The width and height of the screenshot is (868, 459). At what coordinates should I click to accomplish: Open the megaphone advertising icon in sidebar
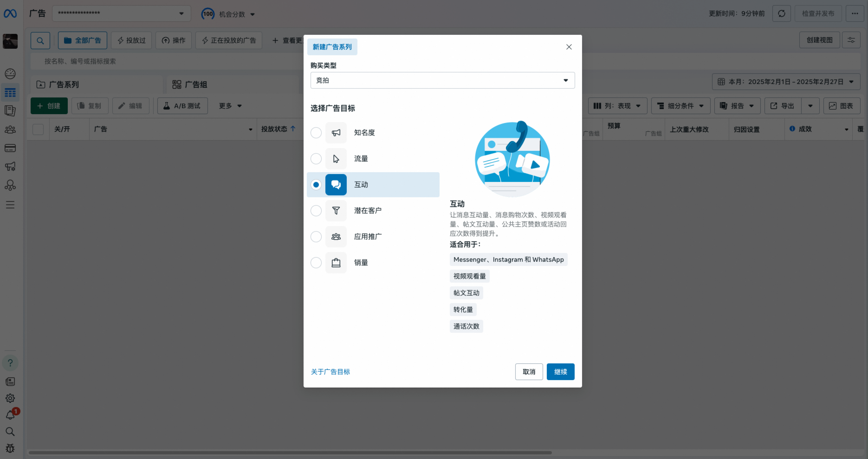coord(10,166)
